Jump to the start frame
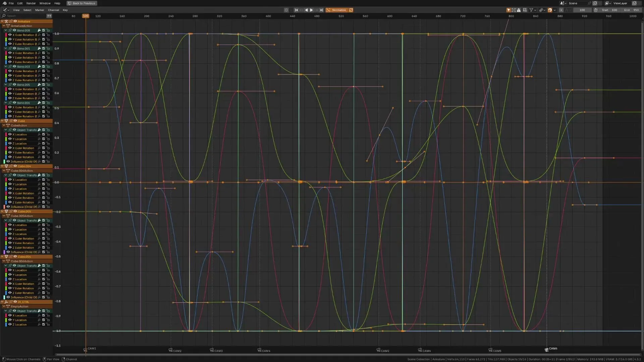 [x=296, y=10]
